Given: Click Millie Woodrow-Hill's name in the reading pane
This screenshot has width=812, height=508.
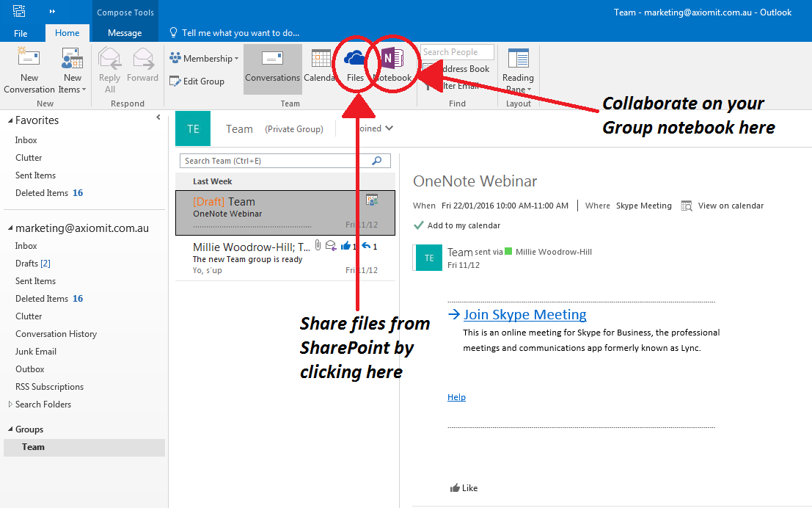Looking at the screenshot, I should 554,252.
